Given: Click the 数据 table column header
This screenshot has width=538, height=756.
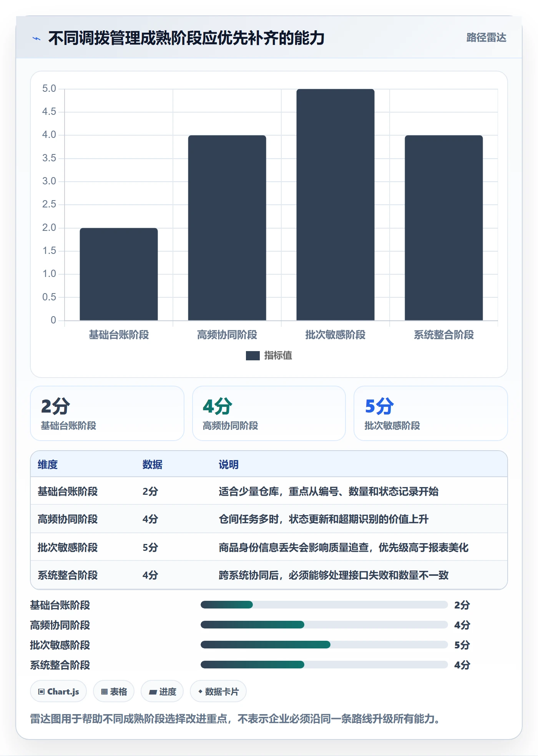Looking at the screenshot, I should [153, 465].
